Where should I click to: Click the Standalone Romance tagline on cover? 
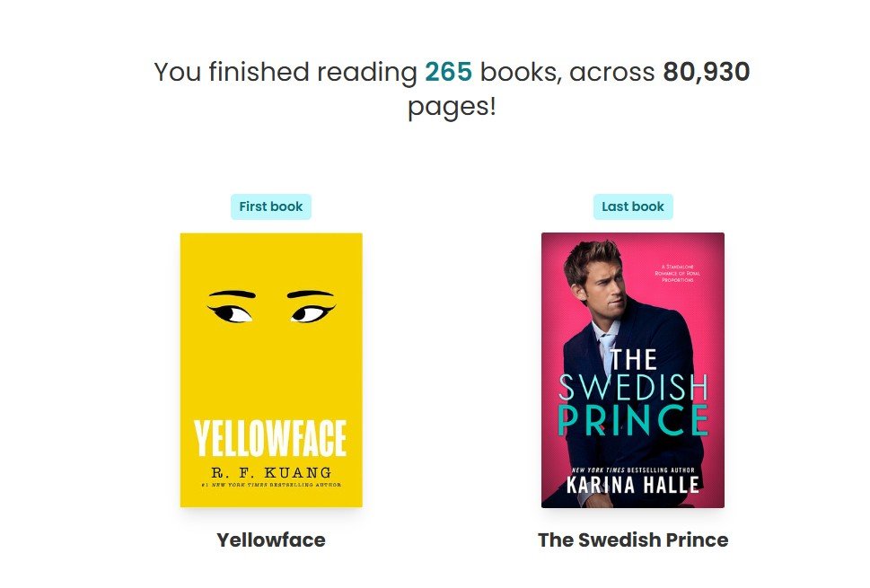(684, 273)
